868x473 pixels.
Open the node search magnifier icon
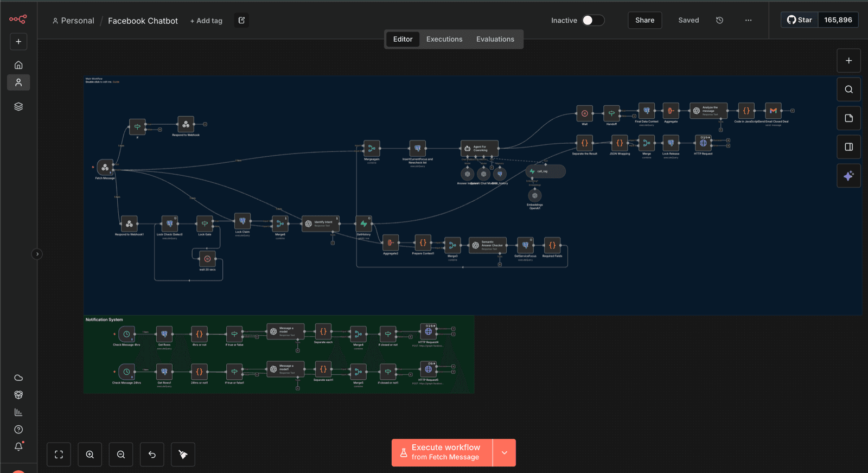tap(849, 90)
